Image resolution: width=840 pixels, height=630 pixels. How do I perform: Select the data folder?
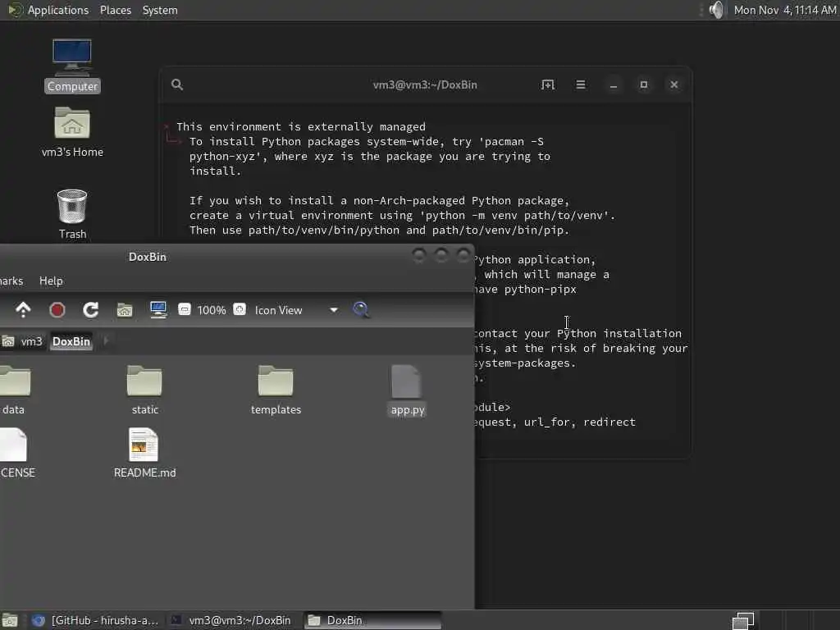pyautogui.click(x=15, y=390)
